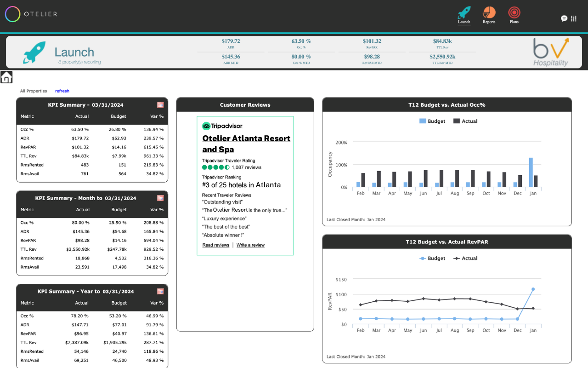The width and height of the screenshot is (588, 368).
Task: Open calendar icon in KPI Summary Month to
Action: click(x=160, y=198)
